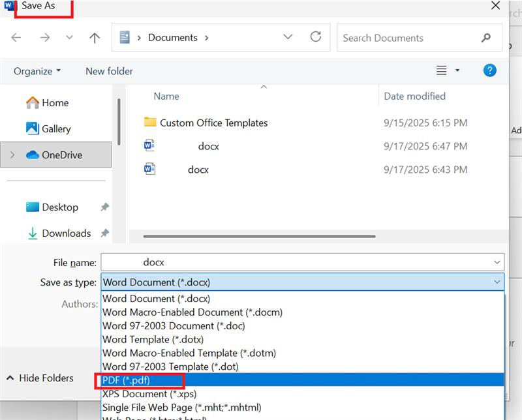Screen dimensions: 522x420
Task: Expand the OneDrive tree node
Action: point(12,155)
